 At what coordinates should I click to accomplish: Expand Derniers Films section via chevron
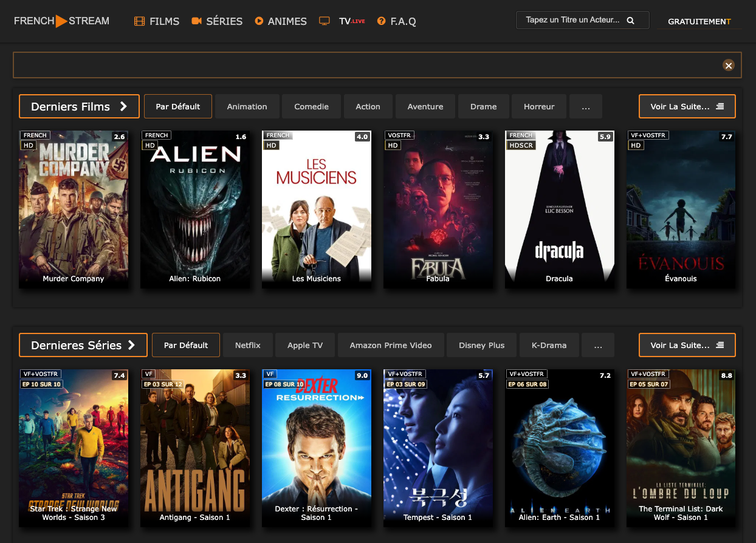coord(123,106)
